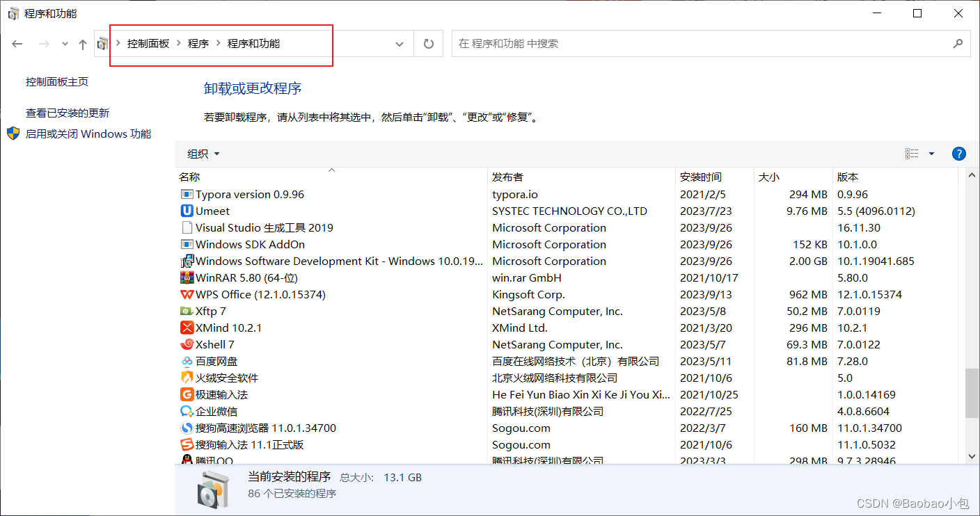
Task: Open 启用或关闭 Windows 功能 link
Action: tap(88, 134)
